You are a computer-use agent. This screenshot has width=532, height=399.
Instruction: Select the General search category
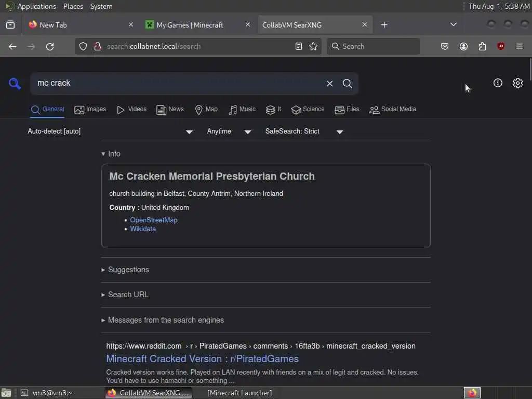point(47,109)
